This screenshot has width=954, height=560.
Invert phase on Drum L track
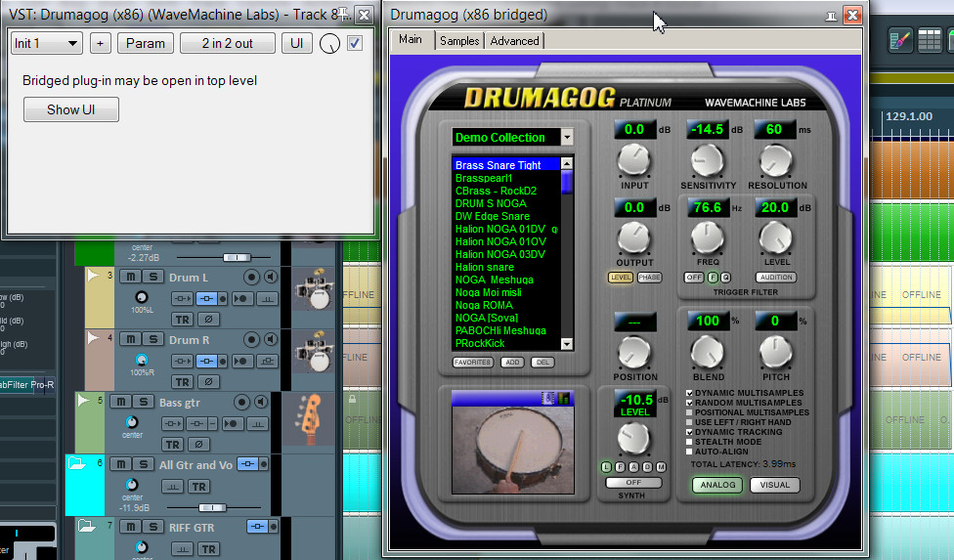(x=209, y=320)
